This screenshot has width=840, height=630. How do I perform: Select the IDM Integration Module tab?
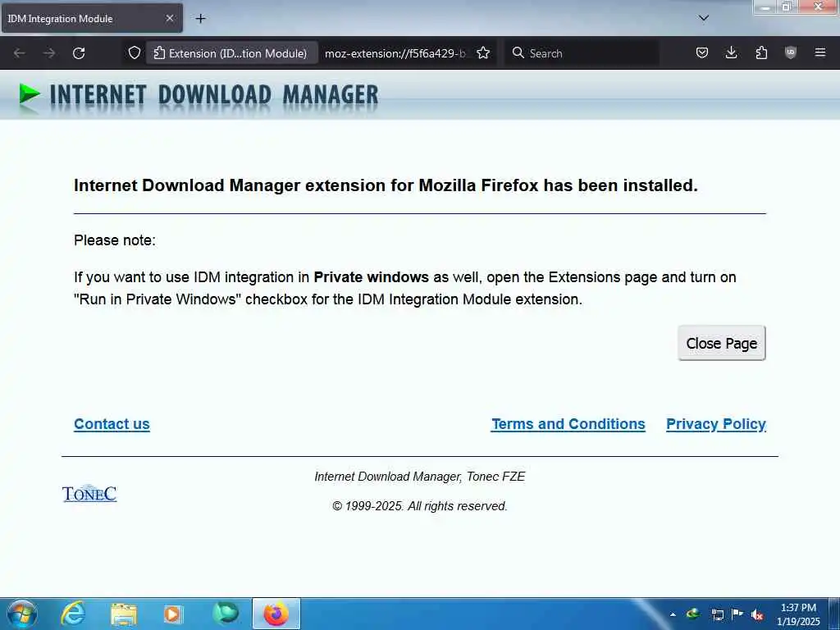click(x=92, y=18)
